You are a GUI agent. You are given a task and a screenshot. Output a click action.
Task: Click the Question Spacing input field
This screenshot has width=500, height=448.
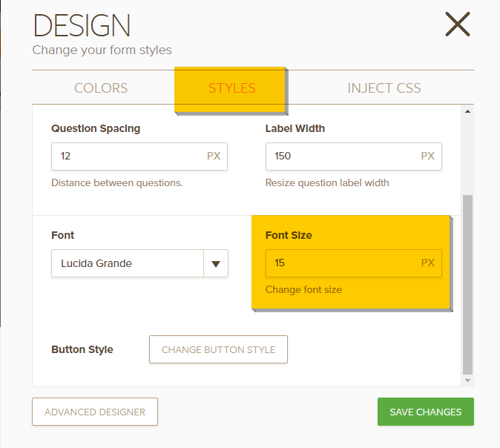coord(126,157)
